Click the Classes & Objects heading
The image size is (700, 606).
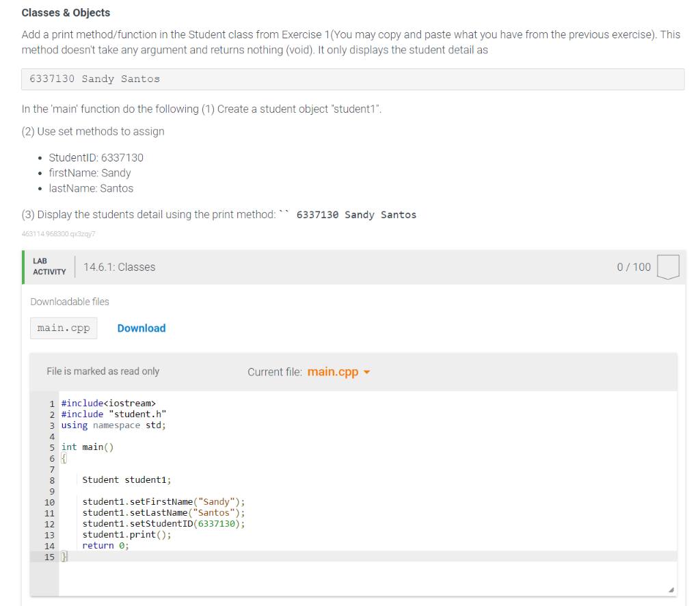(66, 12)
